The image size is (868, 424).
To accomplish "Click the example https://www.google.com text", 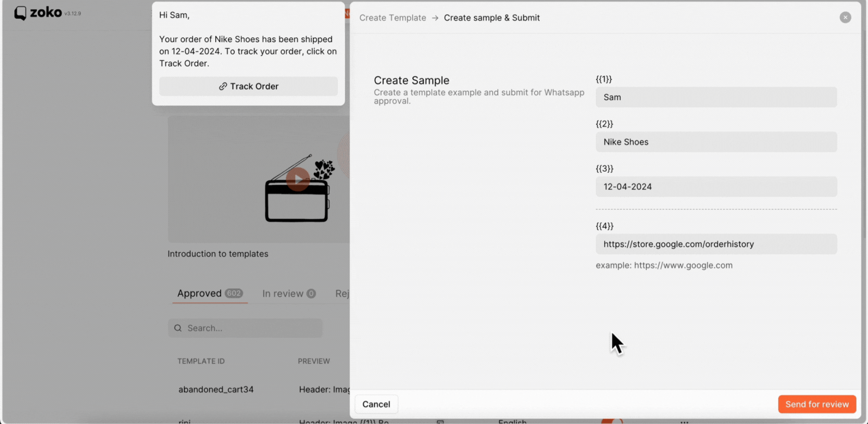I will tap(664, 265).
